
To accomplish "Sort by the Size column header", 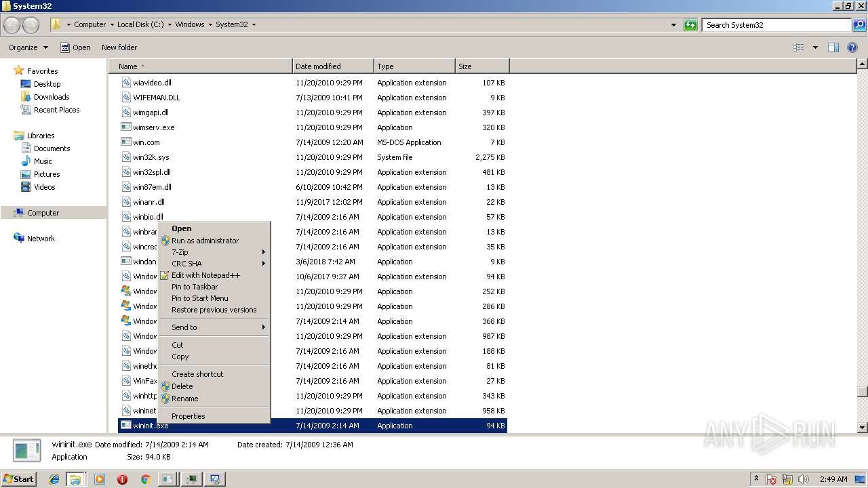I will tap(482, 66).
